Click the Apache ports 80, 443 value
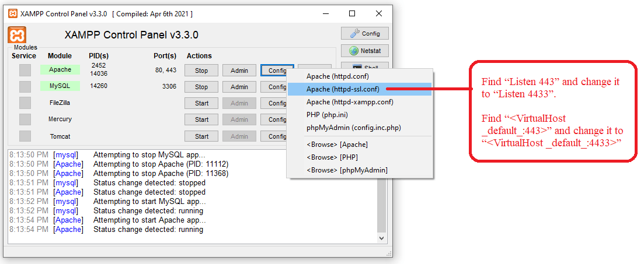Viewport: 644px width, 264px height. coord(166,70)
